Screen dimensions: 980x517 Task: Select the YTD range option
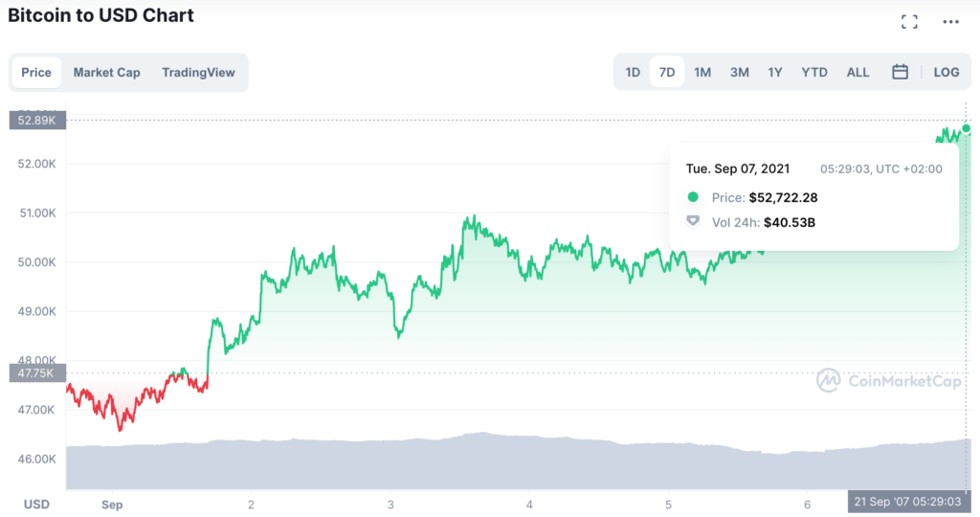[814, 72]
